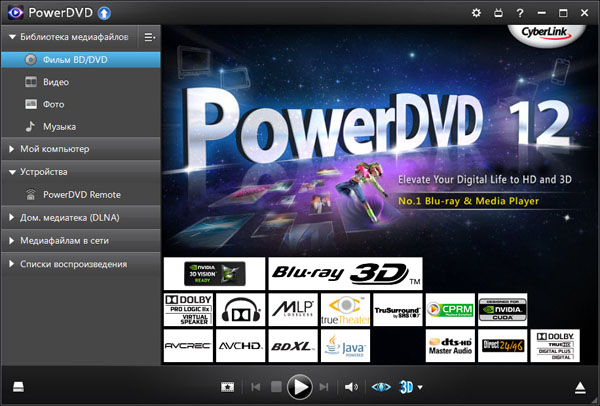The height and width of the screenshot is (406, 600).
Task: Click the eject disc button
Action: pos(580,388)
